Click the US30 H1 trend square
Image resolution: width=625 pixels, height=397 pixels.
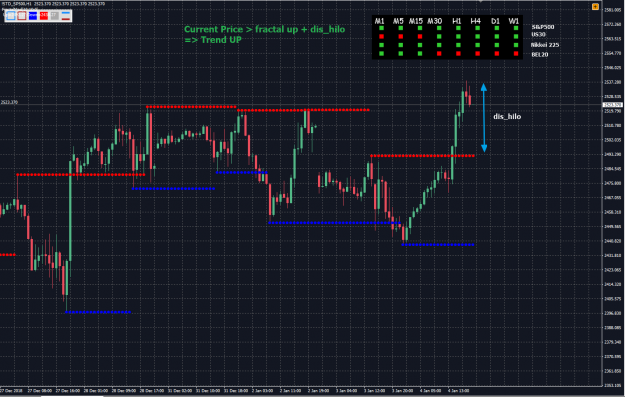click(458, 37)
